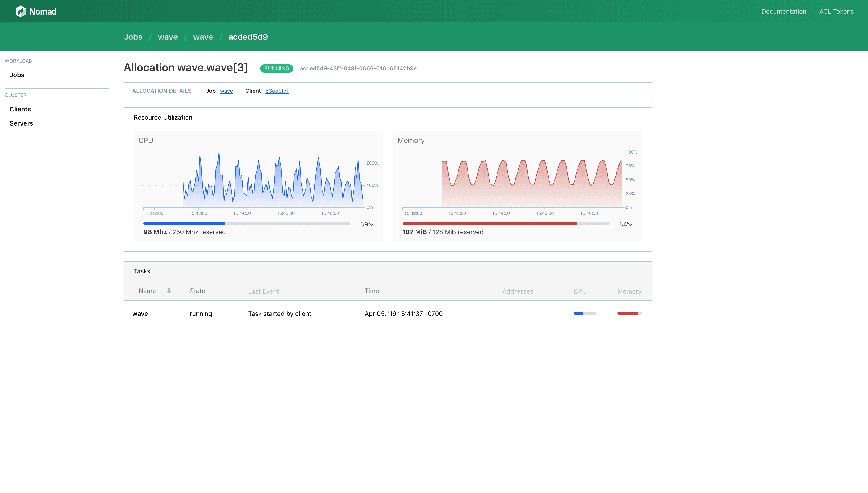This screenshot has width=868, height=493.
Task: Go to Jobs breadcrumb
Action: point(133,37)
